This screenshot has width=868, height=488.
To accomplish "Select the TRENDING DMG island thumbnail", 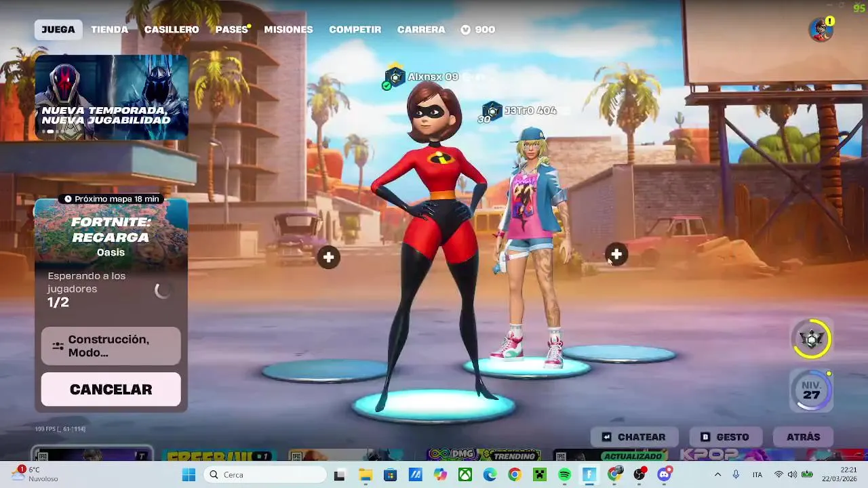I will coord(483,455).
